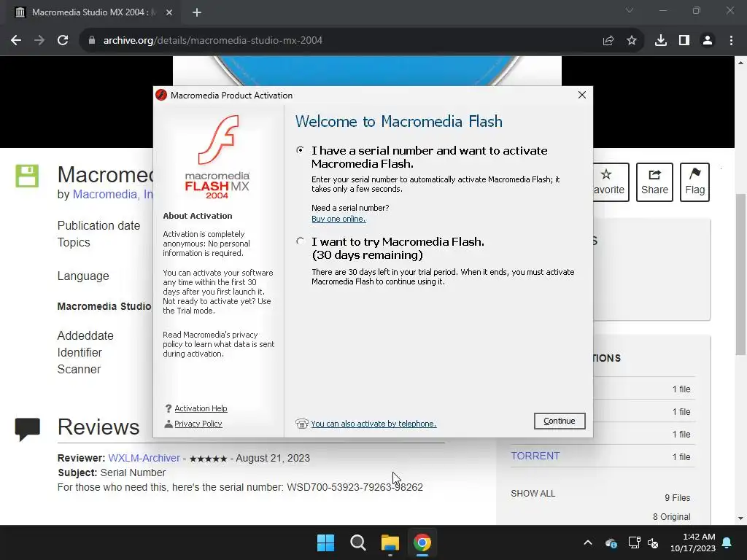Close the Macromedia Product Activation dialog

[581, 95]
